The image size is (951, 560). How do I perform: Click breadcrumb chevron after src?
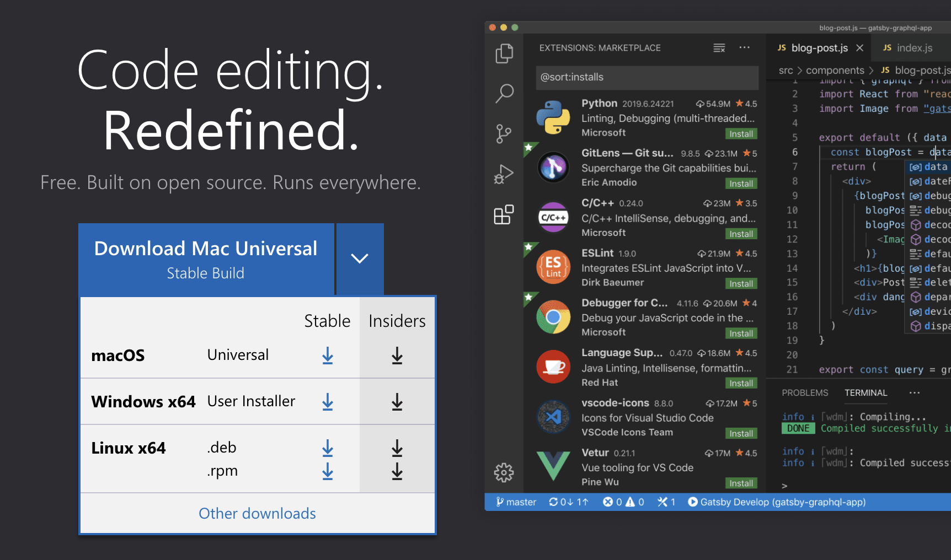point(799,71)
